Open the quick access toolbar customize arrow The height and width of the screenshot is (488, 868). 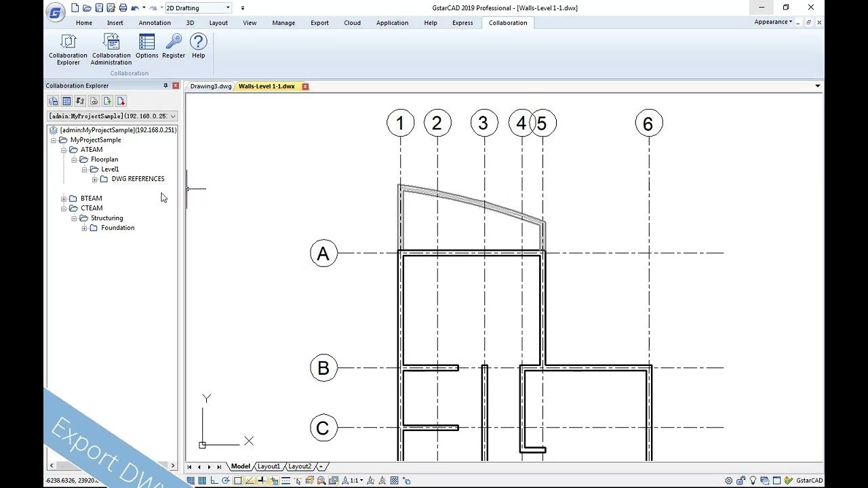pyautogui.click(x=243, y=8)
